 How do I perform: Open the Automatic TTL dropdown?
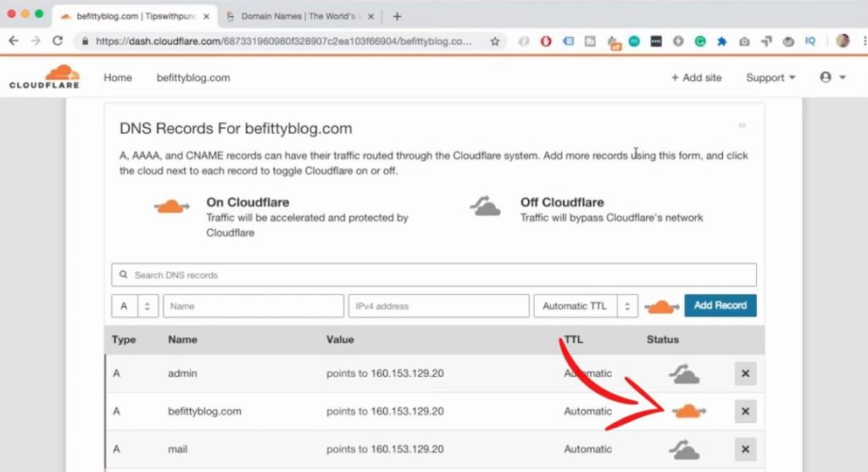[586, 306]
